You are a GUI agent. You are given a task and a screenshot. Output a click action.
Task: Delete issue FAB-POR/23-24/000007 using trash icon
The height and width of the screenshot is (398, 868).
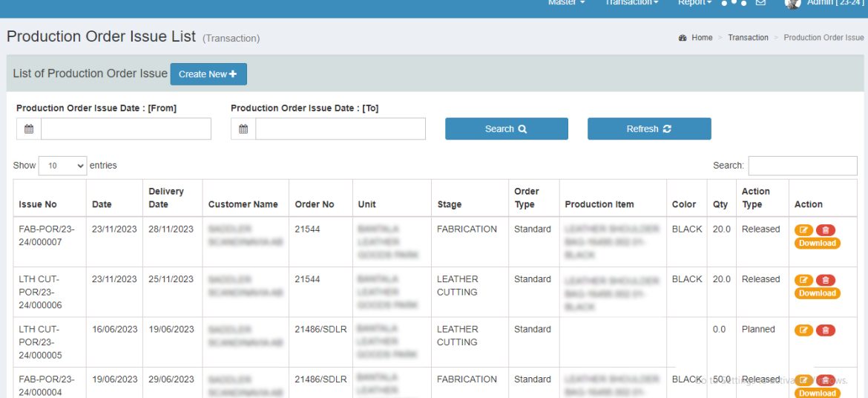click(825, 230)
